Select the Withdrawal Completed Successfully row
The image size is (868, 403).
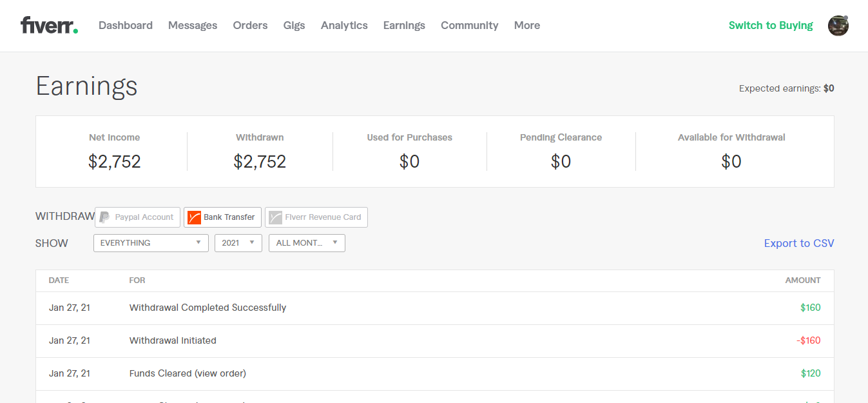(207, 308)
